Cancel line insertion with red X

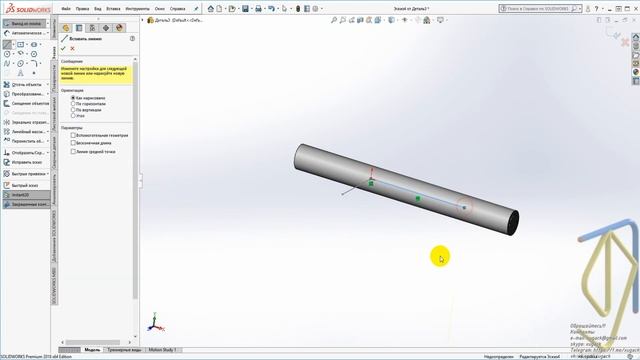72,49
